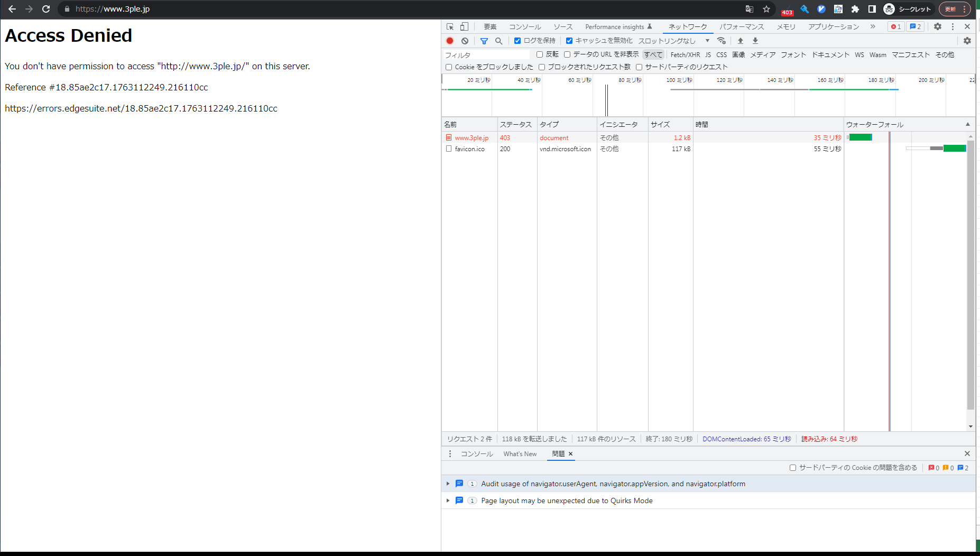
Task: Toggle the network filter funnel icon
Action: click(x=484, y=41)
